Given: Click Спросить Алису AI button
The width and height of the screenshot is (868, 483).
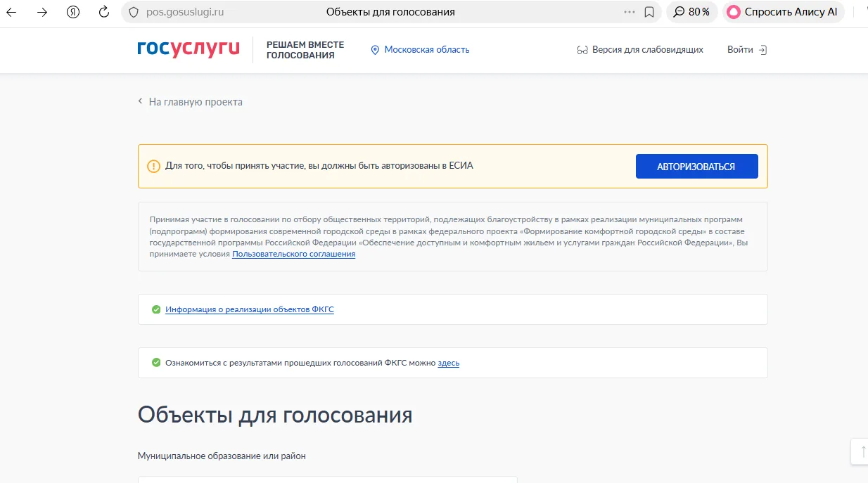Looking at the screenshot, I should pyautogui.click(x=783, y=12).
